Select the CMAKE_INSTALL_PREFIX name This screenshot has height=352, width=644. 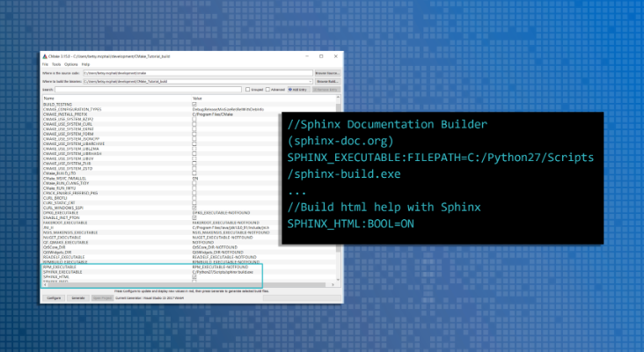tap(65, 114)
